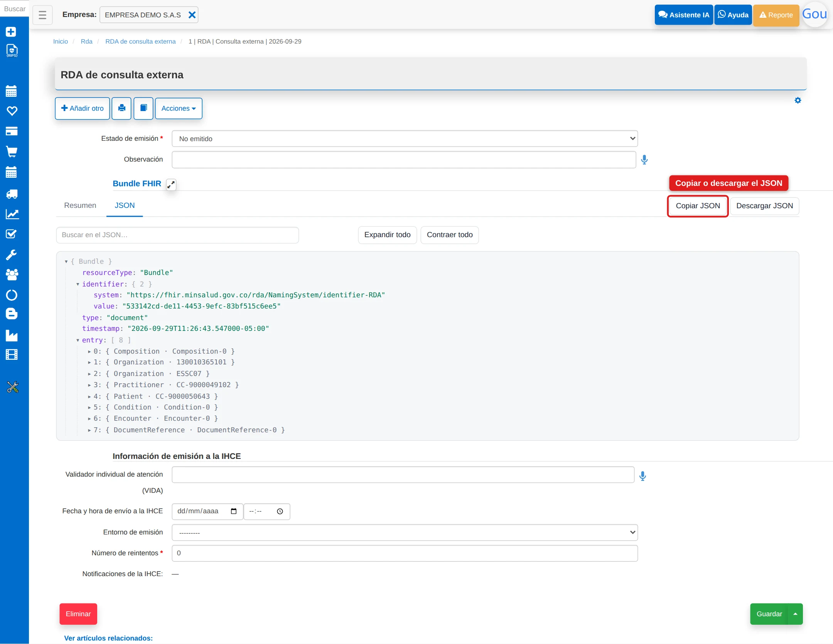833x644 pixels.
Task: Open the Estado de emisión dropdown
Action: (x=405, y=139)
